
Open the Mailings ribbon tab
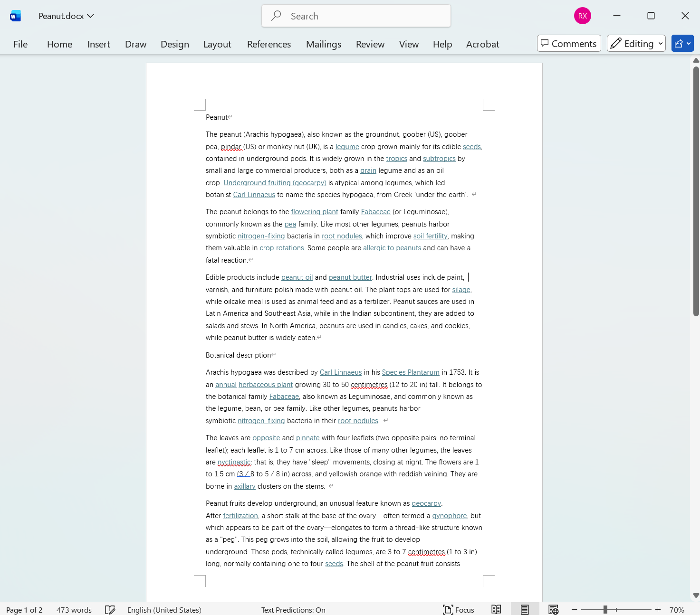(323, 44)
